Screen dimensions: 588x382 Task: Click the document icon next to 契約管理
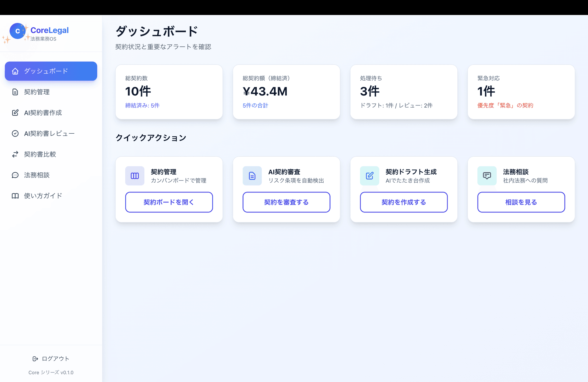[15, 92]
